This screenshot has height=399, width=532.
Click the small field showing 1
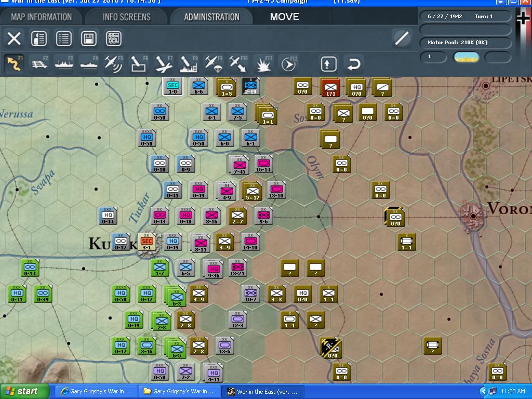point(433,57)
